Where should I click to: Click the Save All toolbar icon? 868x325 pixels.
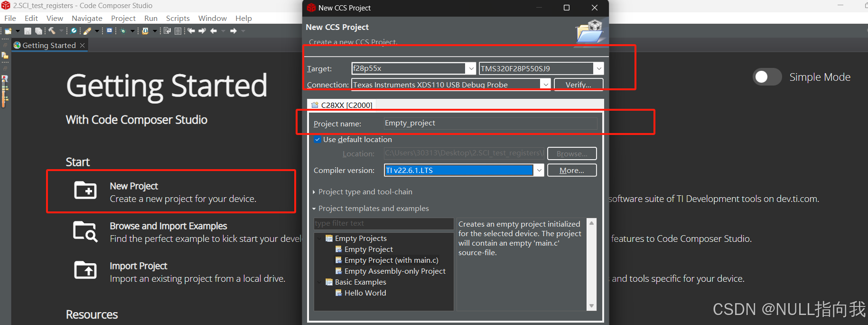pos(38,31)
